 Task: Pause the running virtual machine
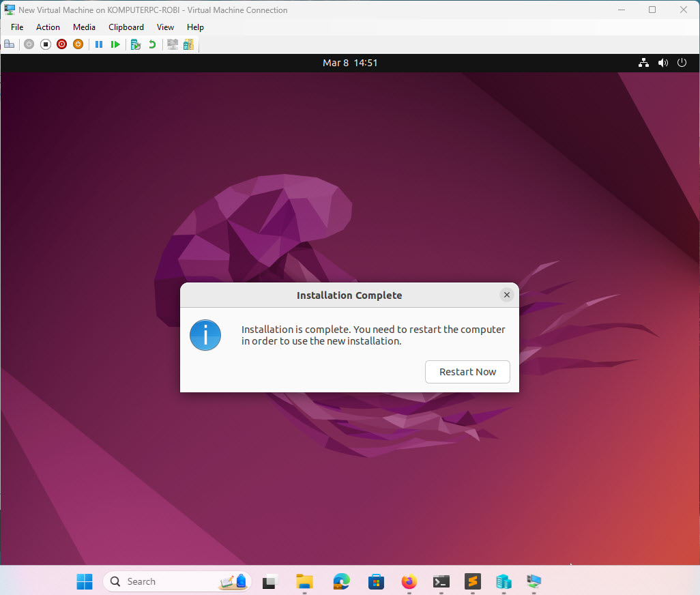tap(99, 44)
